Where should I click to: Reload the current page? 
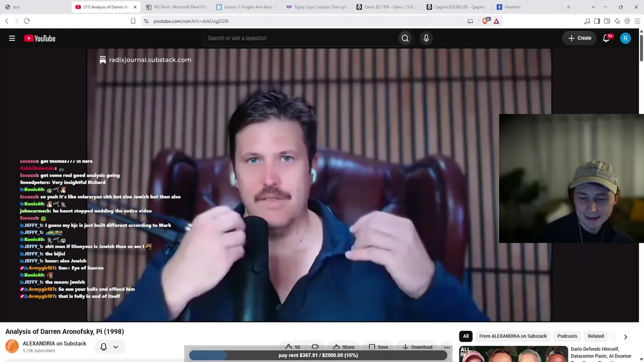coord(27,21)
